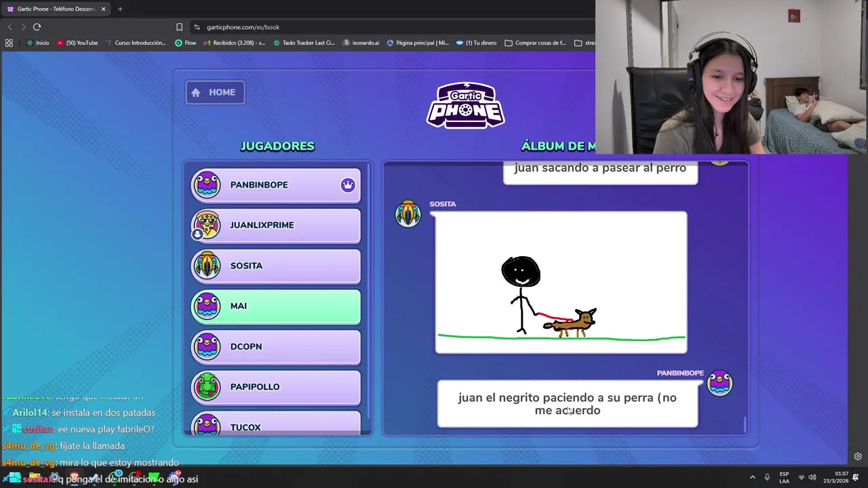Image resolution: width=868 pixels, height=488 pixels.
Task: Open the (50) YouTube bookmark
Action: point(77,43)
